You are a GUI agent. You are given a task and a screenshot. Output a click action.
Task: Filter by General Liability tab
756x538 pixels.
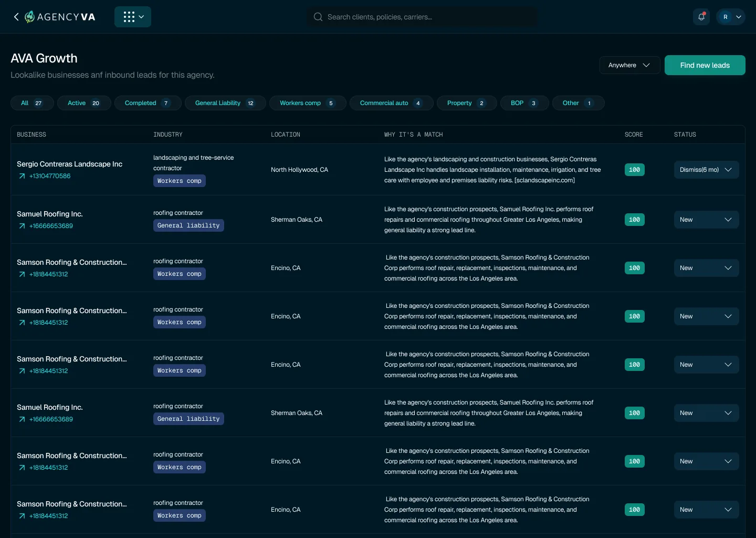click(225, 103)
